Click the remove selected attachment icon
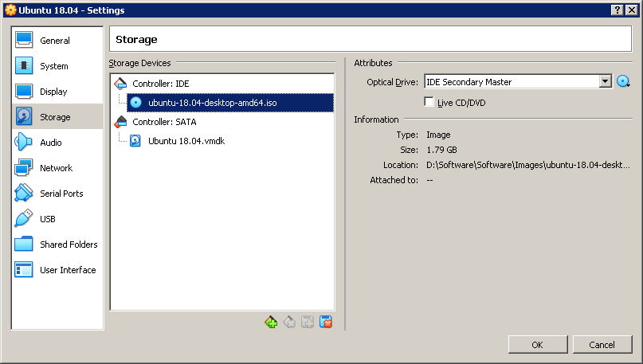Image resolution: width=643 pixels, height=364 pixels. [x=326, y=323]
